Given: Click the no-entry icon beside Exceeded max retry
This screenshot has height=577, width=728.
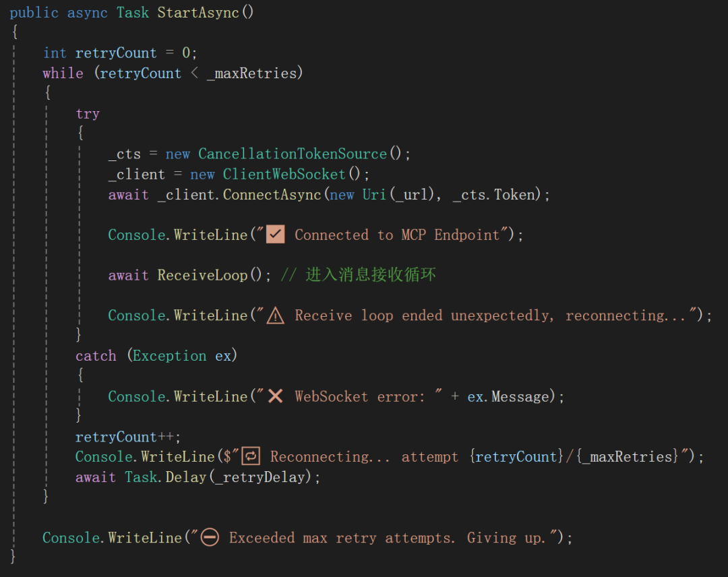Looking at the screenshot, I should (x=210, y=537).
